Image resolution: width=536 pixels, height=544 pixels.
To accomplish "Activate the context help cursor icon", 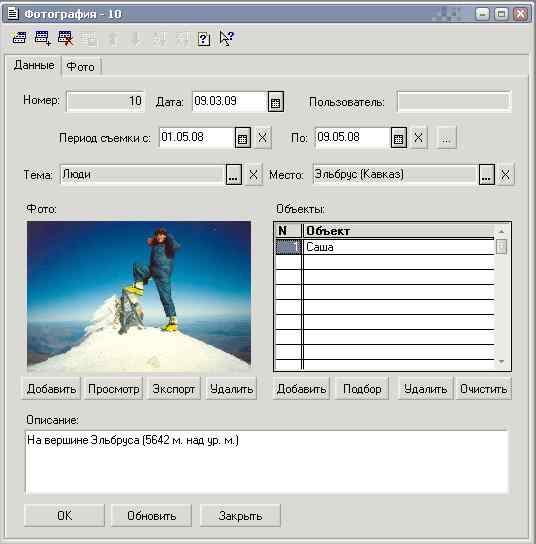I will [227, 38].
